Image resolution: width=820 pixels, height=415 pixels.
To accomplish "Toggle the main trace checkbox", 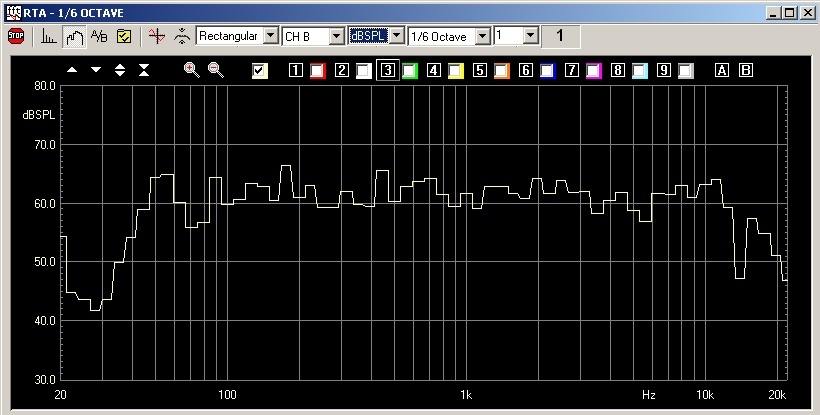I will [260, 70].
